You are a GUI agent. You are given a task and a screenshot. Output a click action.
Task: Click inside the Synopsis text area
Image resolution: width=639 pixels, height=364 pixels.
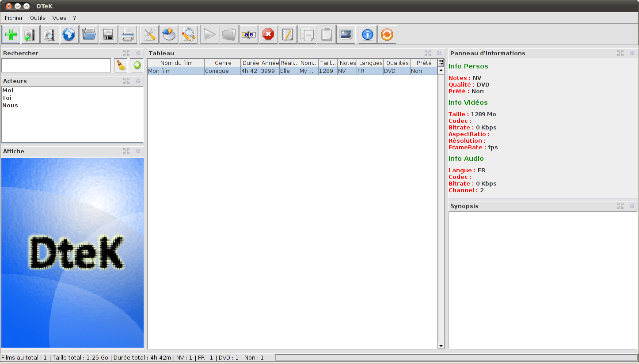click(x=543, y=280)
